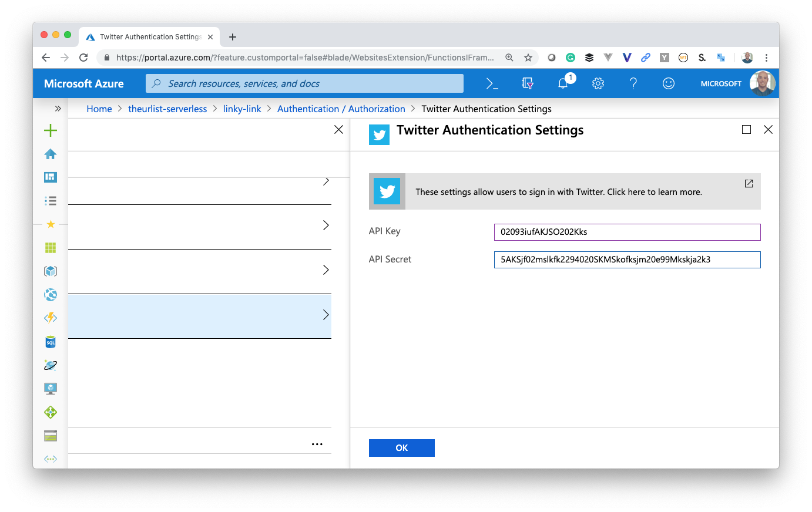Open the Directory and subscription filter

coord(528,83)
